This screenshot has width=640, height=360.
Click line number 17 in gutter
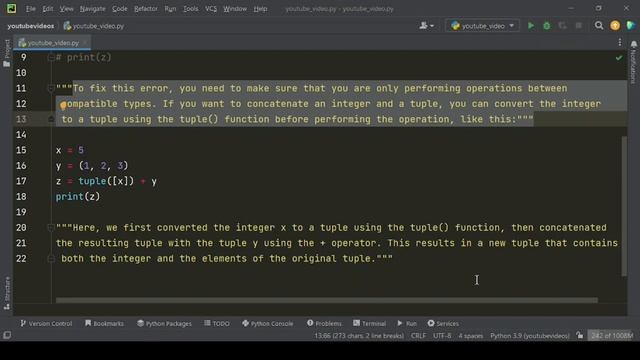click(21, 181)
